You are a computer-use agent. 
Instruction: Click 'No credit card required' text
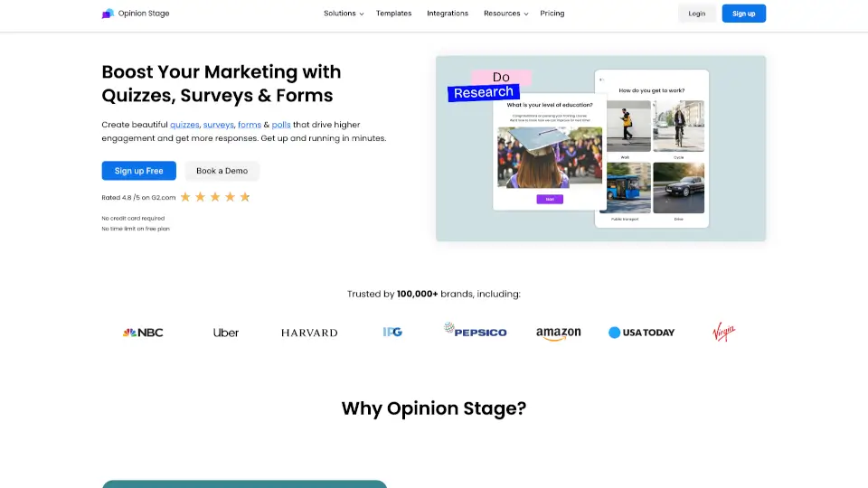pos(133,218)
